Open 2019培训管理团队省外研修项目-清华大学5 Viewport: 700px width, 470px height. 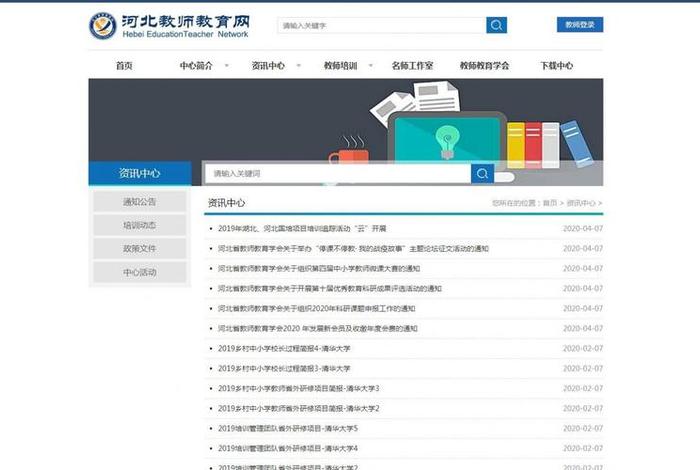tap(288, 428)
